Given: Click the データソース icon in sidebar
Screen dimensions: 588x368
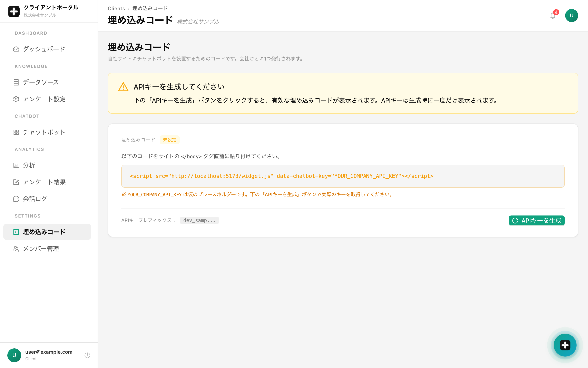Looking at the screenshot, I should [16, 82].
